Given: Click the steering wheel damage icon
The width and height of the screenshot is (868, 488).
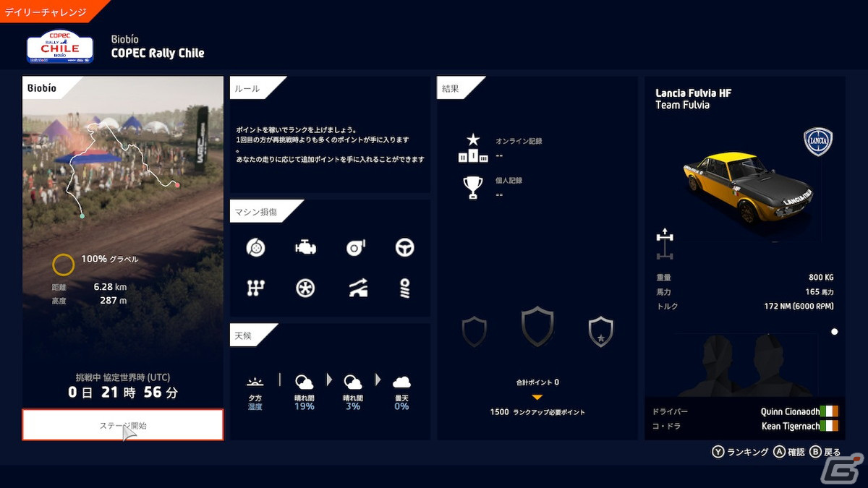Looking at the screenshot, I should [x=404, y=248].
